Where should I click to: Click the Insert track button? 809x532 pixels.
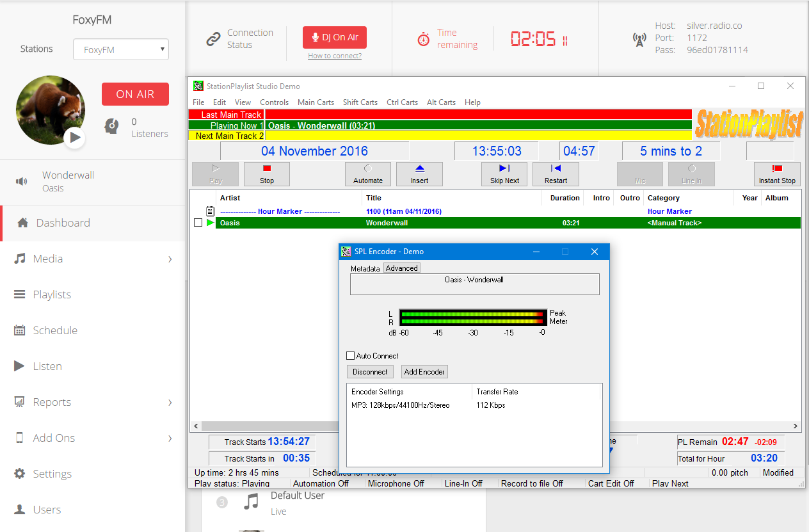tap(419, 173)
